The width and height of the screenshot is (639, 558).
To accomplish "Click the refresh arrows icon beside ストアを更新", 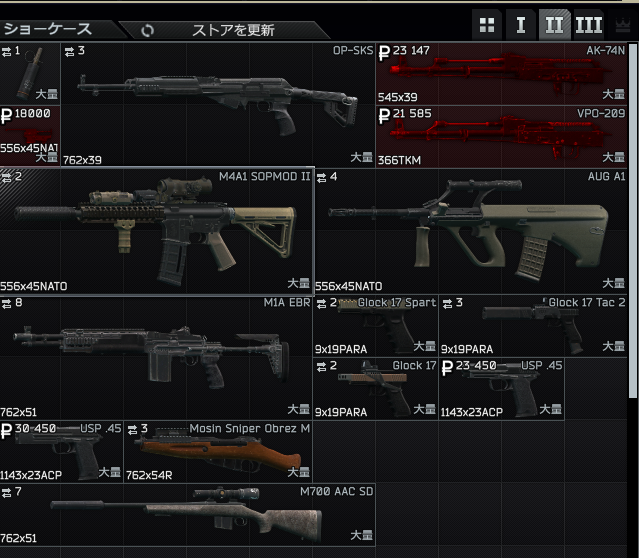I will (x=148, y=30).
